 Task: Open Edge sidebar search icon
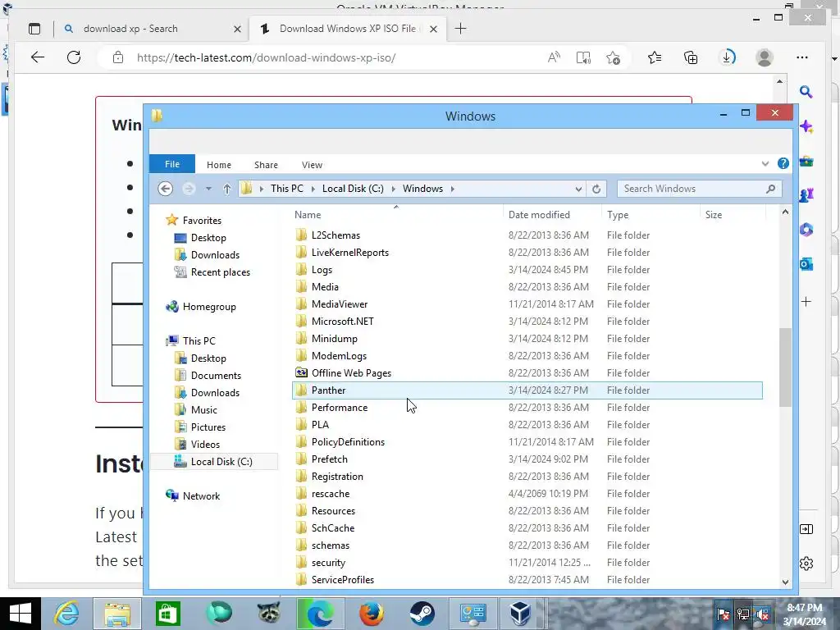click(806, 92)
